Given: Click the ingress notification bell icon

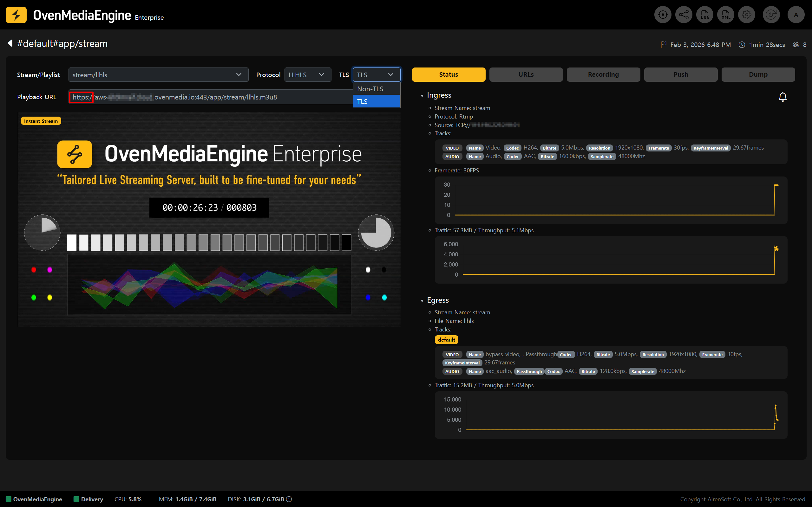Looking at the screenshot, I should pos(783,97).
